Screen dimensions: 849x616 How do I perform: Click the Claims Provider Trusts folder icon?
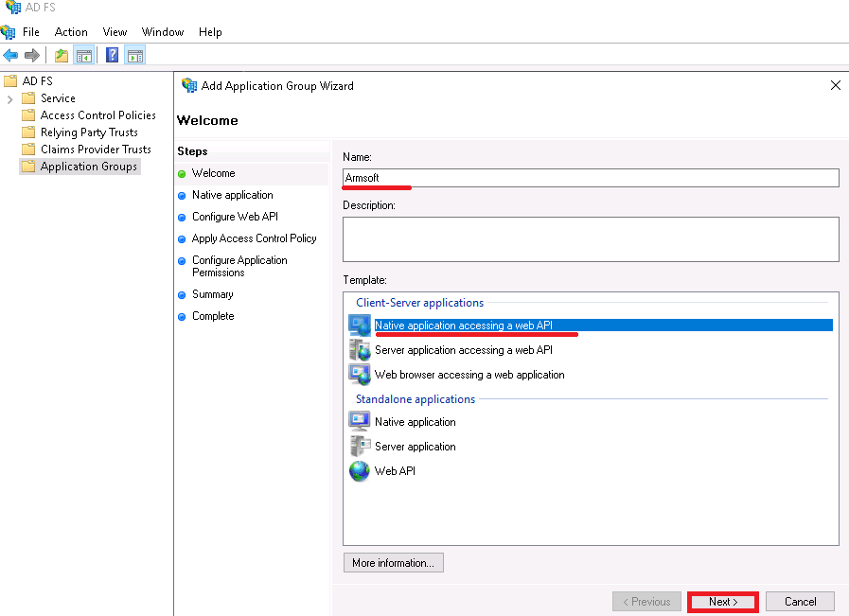(x=28, y=150)
